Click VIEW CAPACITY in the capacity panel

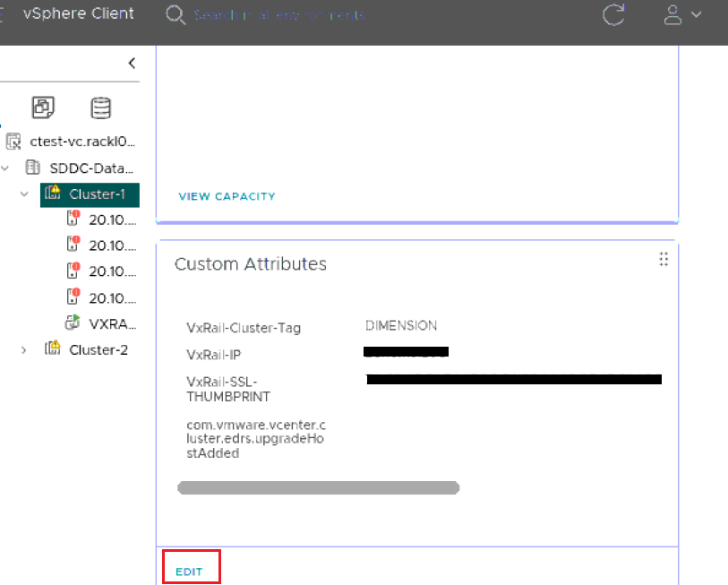coord(227,196)
